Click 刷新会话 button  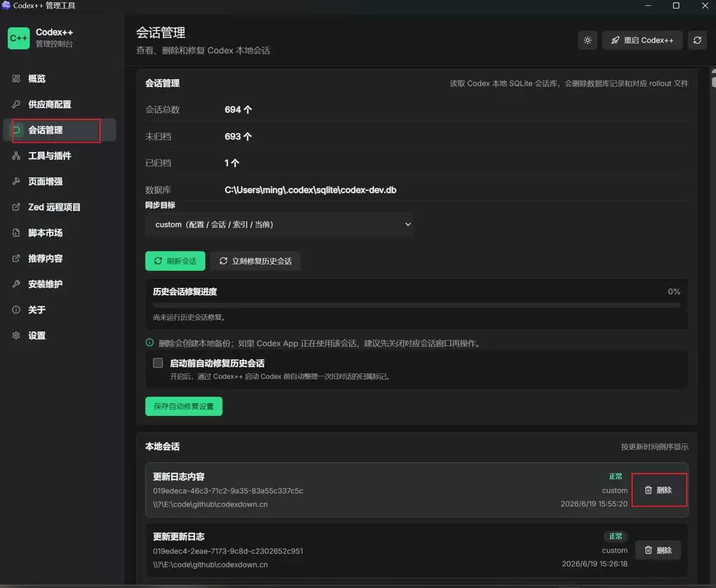[175, 261]
